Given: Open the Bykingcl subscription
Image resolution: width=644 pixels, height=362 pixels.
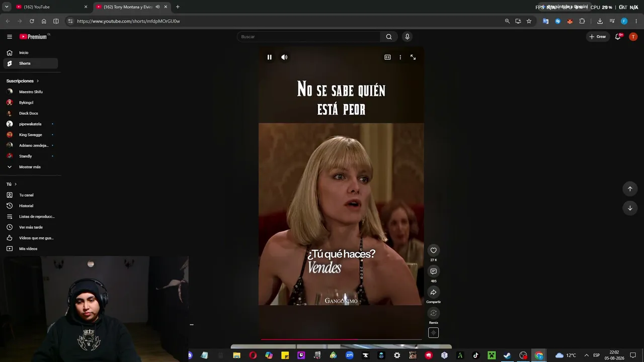Looking at the screenshot, I should click(31, 103).
